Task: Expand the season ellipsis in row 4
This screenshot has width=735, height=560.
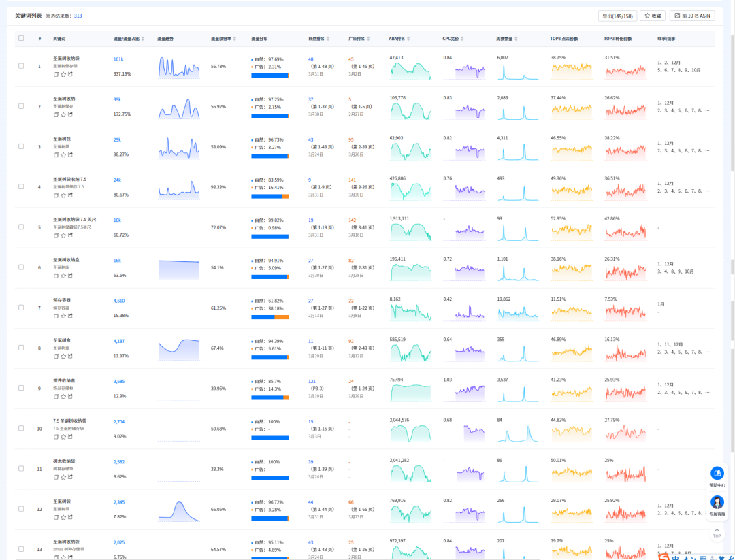Action: click(x=707, y=191)
